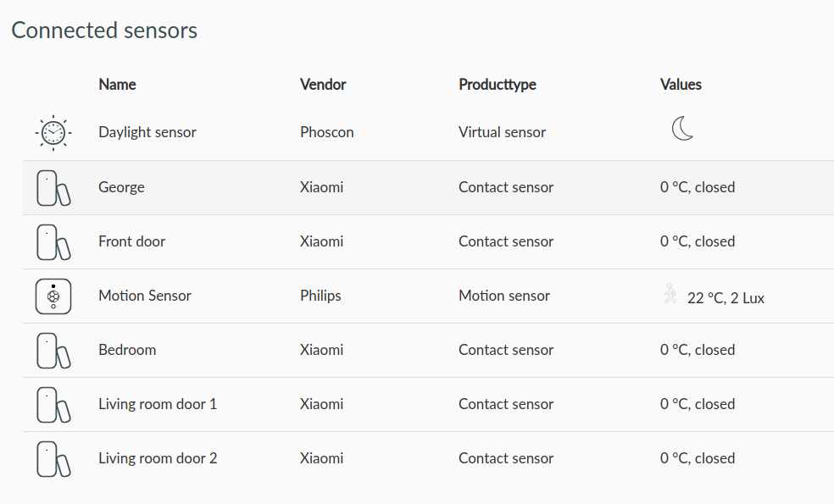
Task: Open the Daylight sensor entry
Action: (147, 132)
